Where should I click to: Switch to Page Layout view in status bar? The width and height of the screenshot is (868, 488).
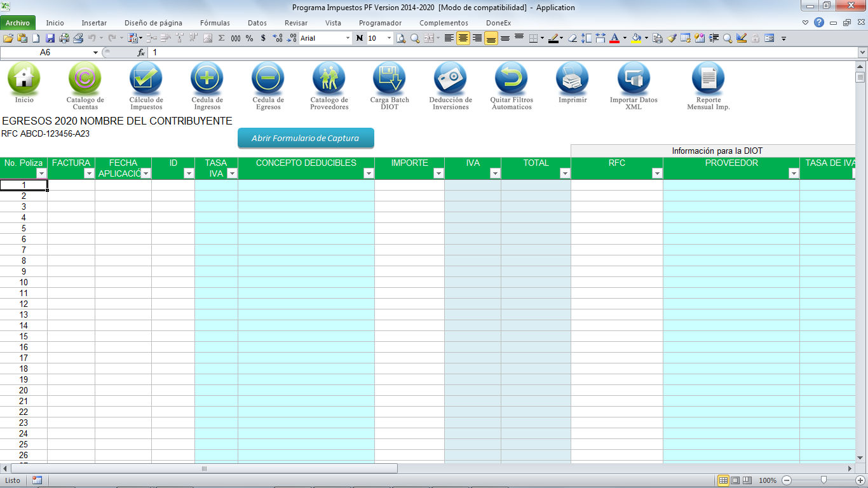coord(735,480)
